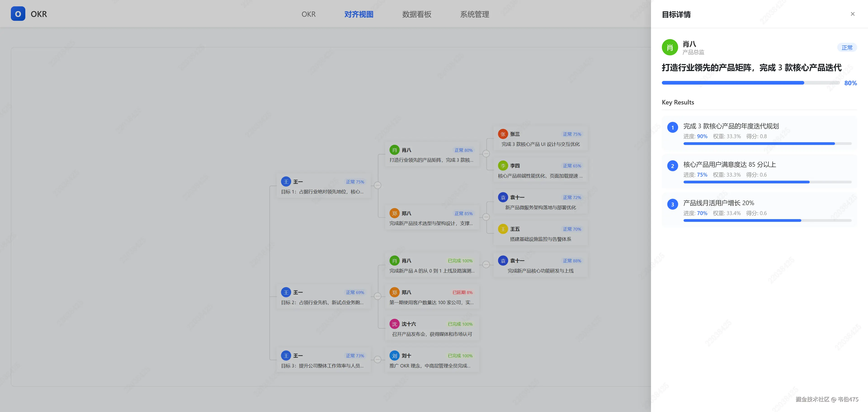Click the blue OKR logo icon
The width and height of the screenshot is (868, 412).
click(18, 14)
